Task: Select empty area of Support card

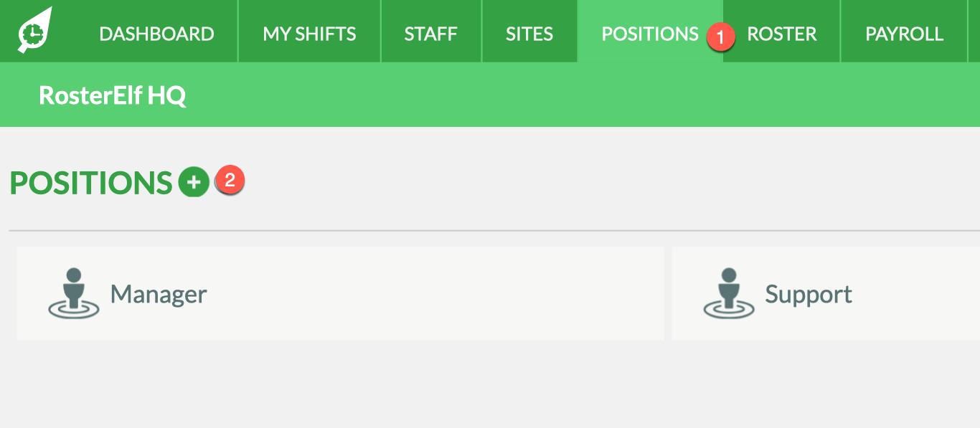Action: 918,293
